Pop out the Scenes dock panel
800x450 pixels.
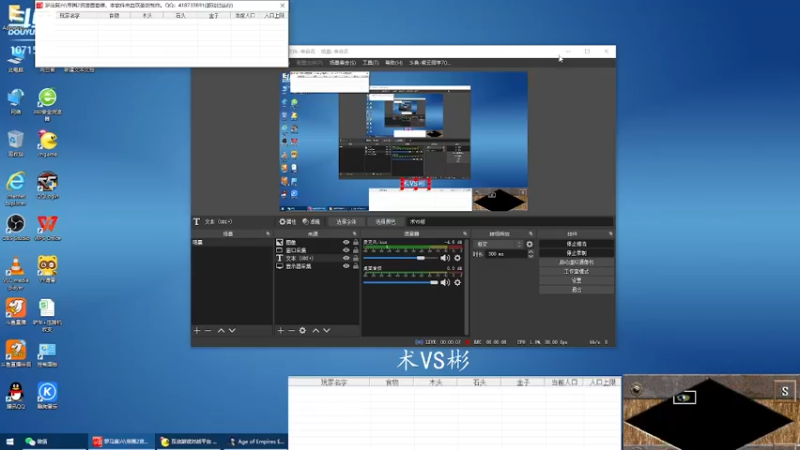(268, 234)
